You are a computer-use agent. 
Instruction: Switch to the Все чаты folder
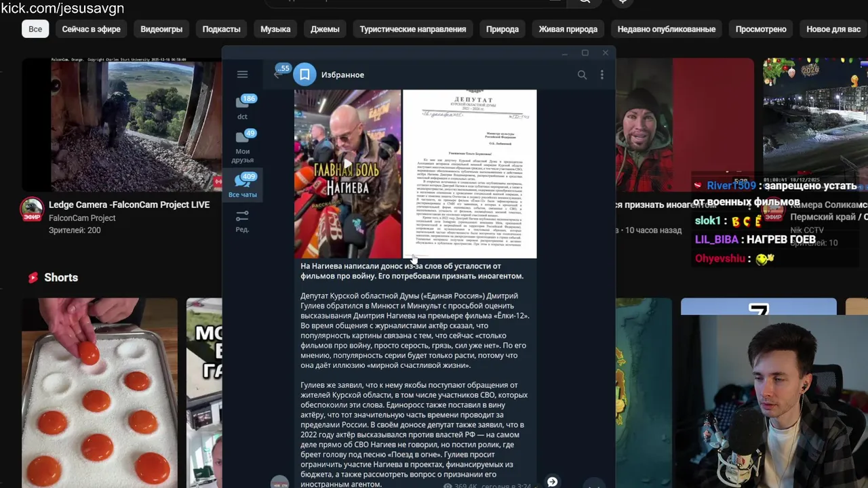point(242,186)
